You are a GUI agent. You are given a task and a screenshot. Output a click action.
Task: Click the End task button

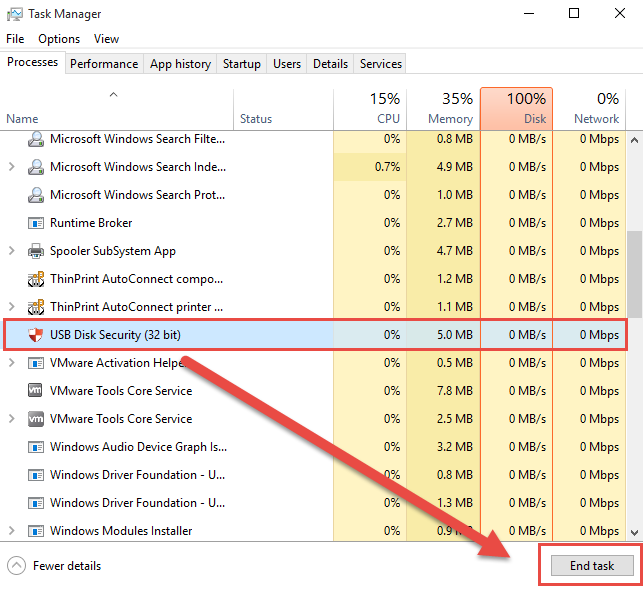coord(592,566)
